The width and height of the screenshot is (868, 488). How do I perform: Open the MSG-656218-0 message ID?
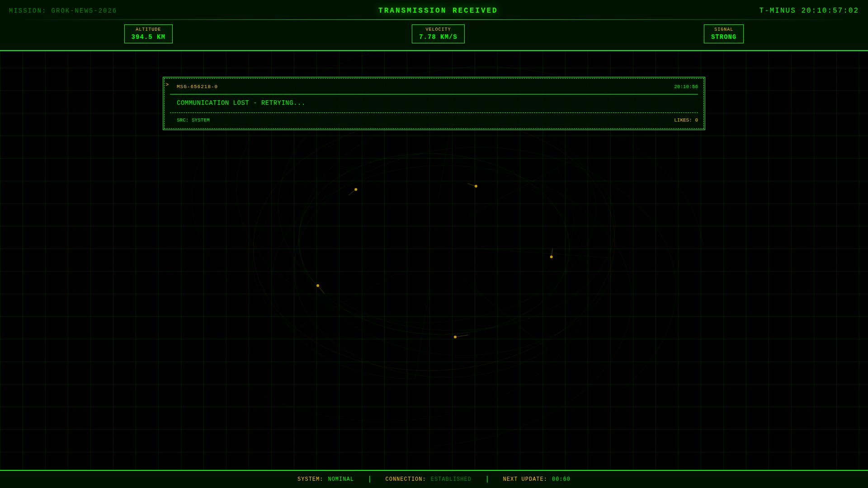coord(197,87)
